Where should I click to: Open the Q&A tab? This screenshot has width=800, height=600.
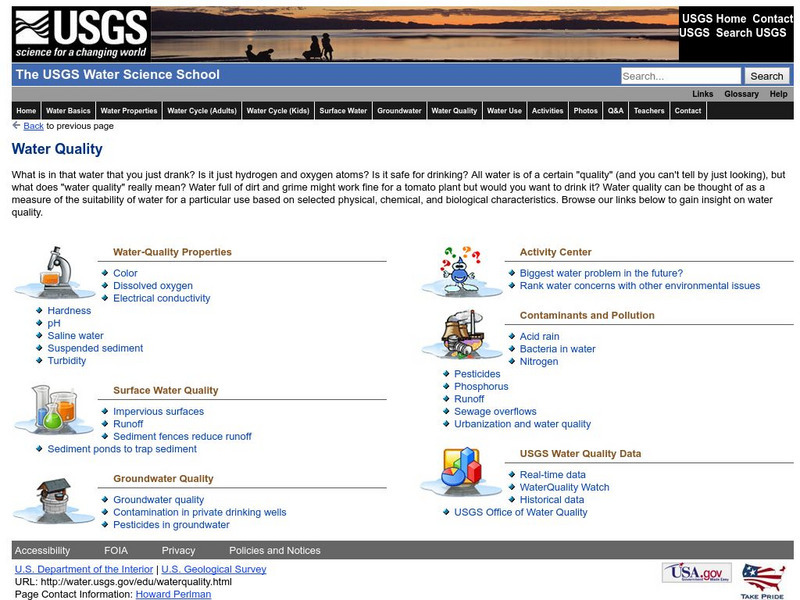tap(615, 111)
